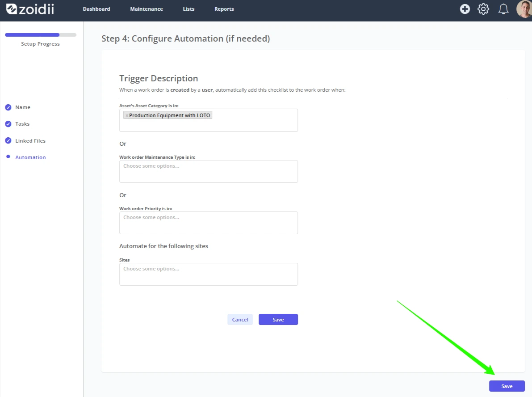
Task: Open the Sites options field
Action: click(x=208, y=274)
